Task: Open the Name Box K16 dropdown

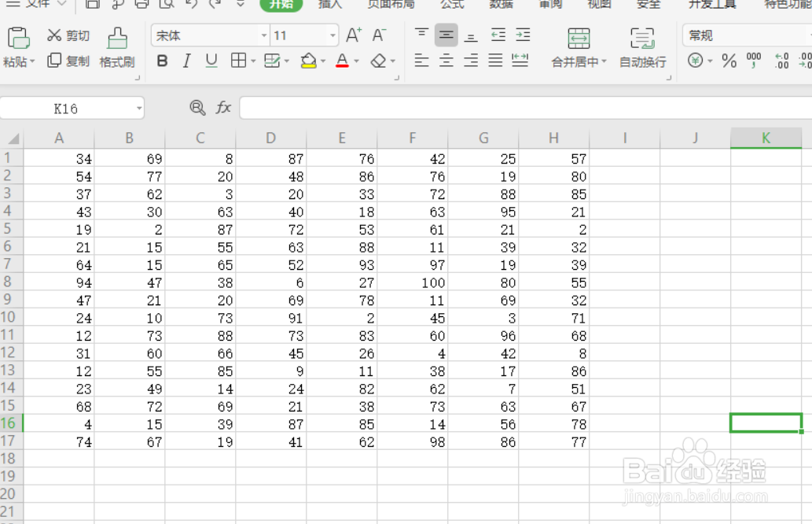Action: click(139, 109)
